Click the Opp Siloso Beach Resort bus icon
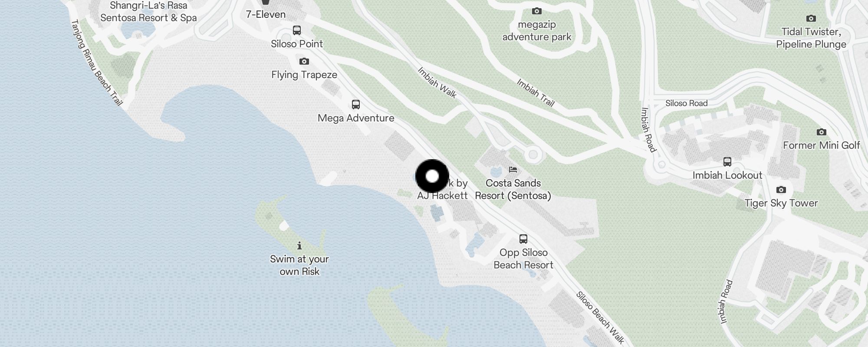 (523, 239)
